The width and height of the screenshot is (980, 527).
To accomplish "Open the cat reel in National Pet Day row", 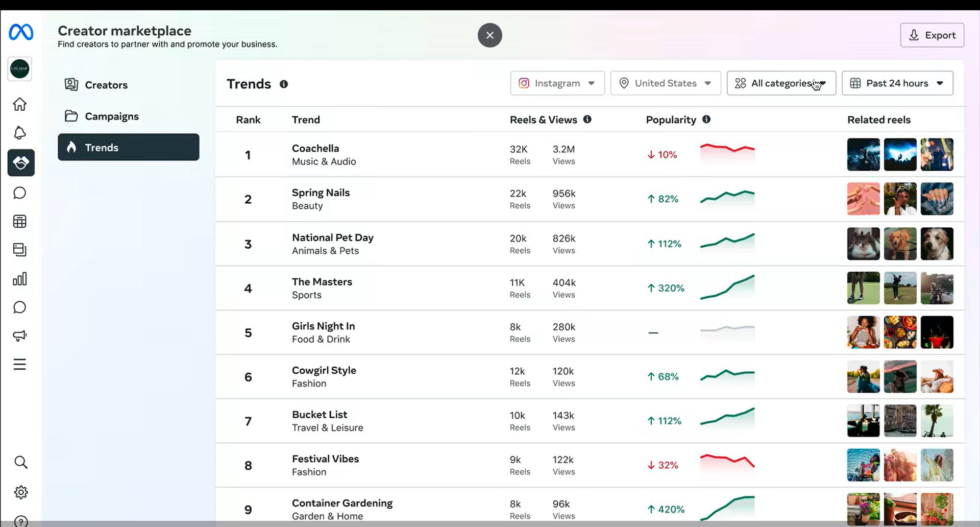I will pyautogui.click(x=864, y=244).
